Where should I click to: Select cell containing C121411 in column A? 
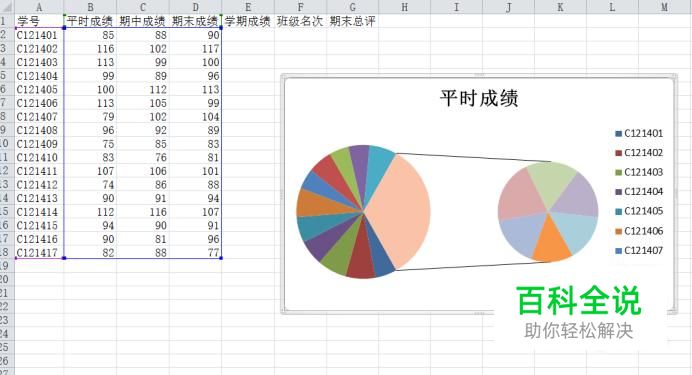[39, 171]
